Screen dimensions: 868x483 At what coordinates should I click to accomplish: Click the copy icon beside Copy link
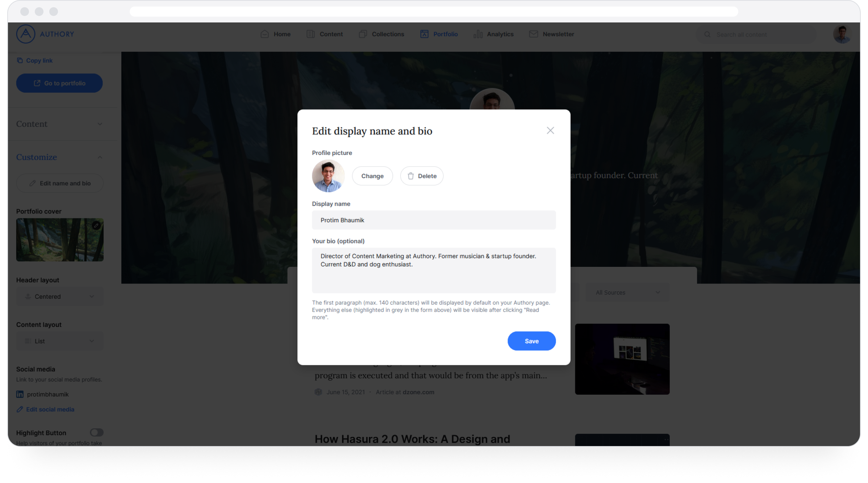(x=20, y=60)
